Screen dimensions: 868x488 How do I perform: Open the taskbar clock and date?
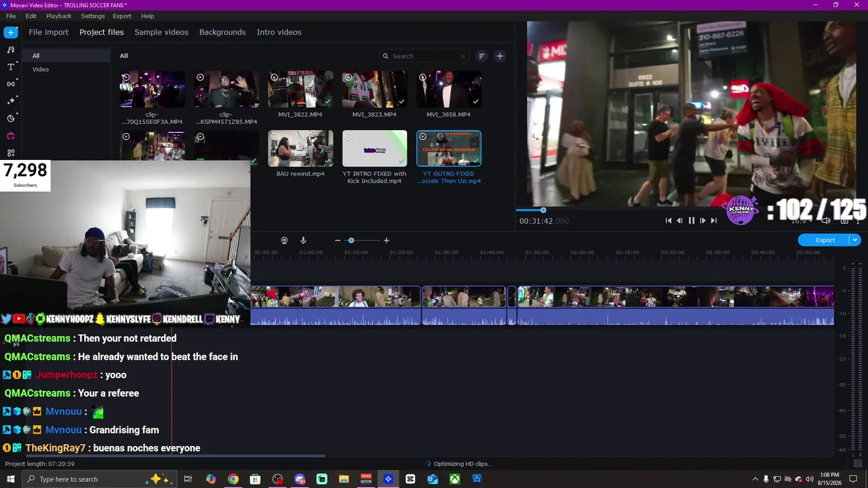[831, 479]
